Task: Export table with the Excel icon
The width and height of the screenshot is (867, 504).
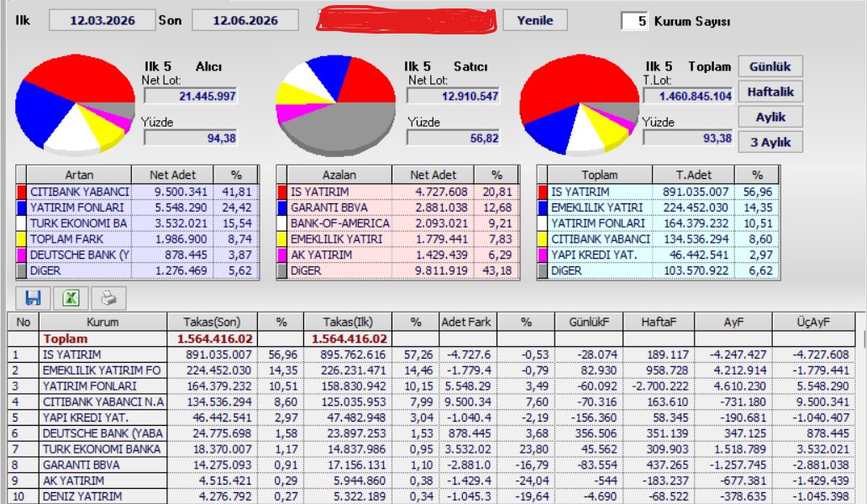Action: 71,298
